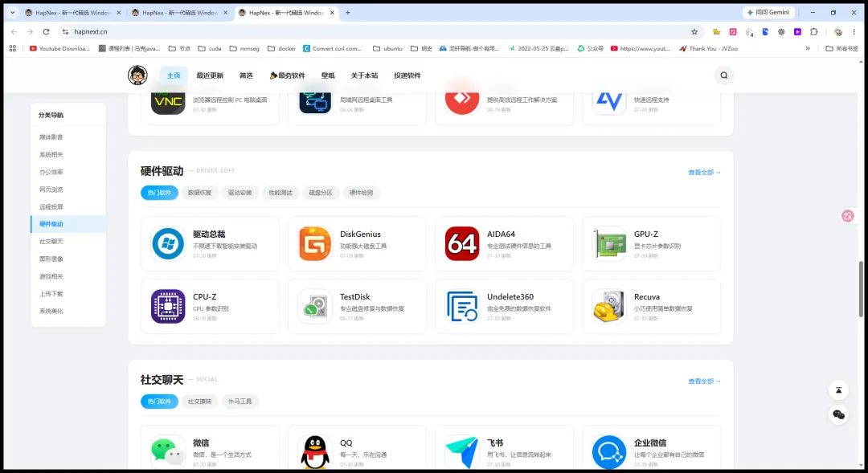Bookmark this page with the star icon
Viewport: 868px width, 473px height.
[694, 31]
